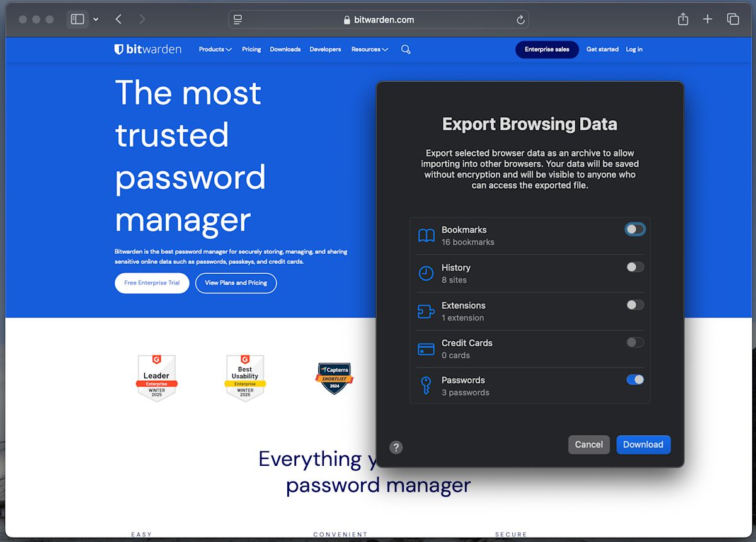Click the '8 sites' text
The height and width of the screenshot is (542, 756).
click(454, 280)
